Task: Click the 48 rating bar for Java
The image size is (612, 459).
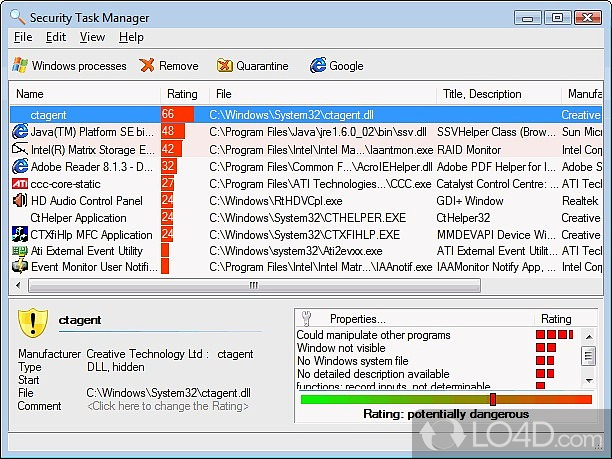Action: (173, 131)
